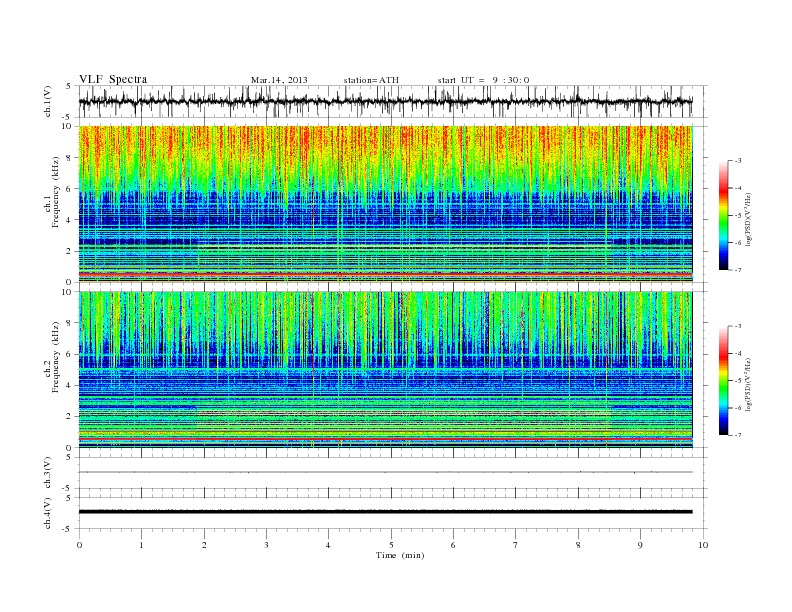Viewport: 792px width, 612px height.
Task: Click inside the ch.2 spectrogram plot
Action: click(x=385, y=370)
